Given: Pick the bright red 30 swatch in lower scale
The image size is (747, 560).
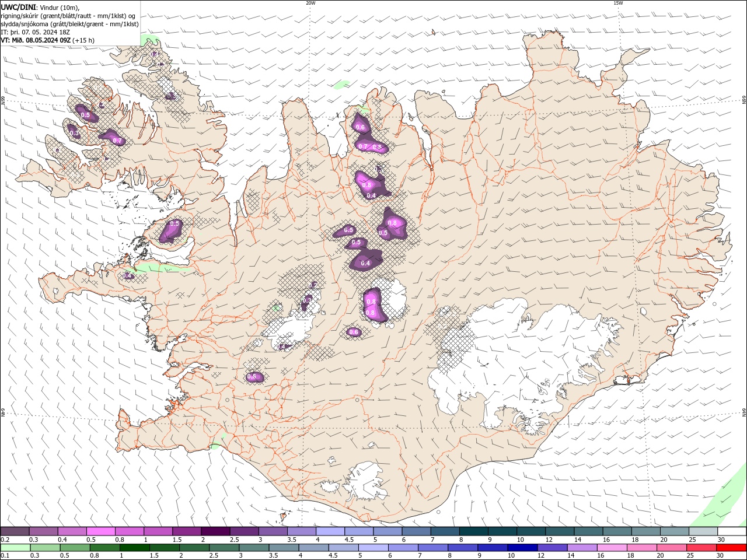Looking at the screenshot, I should (x=731, y=548).
